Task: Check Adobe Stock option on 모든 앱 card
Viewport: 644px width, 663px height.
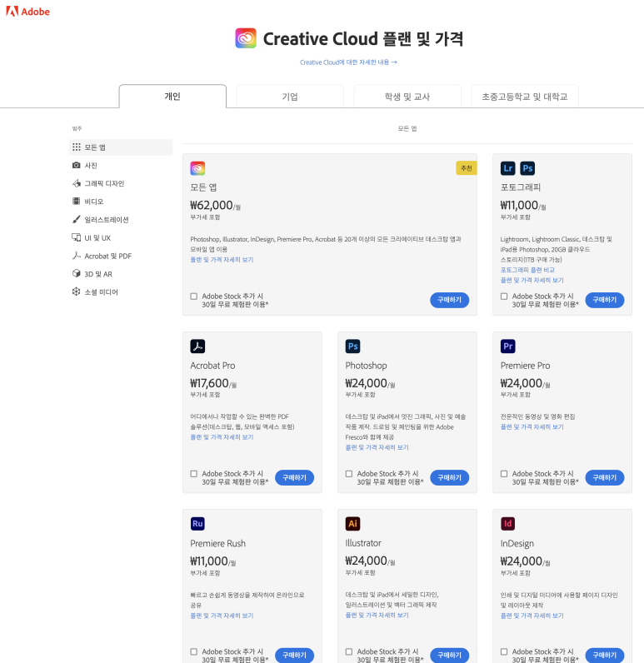Action: tap(193, 297)
